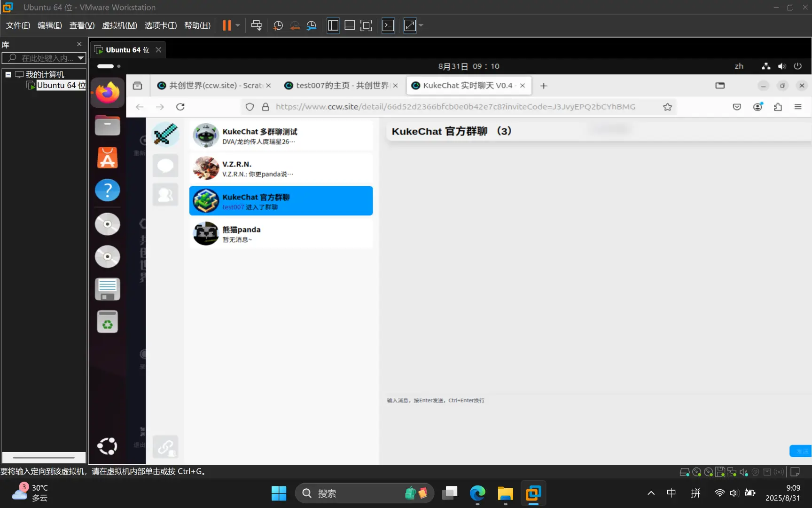The height and width of the screenshot is (508, 812).
Task: Click the stretch guest display icon
Action: tap(410, 25)
